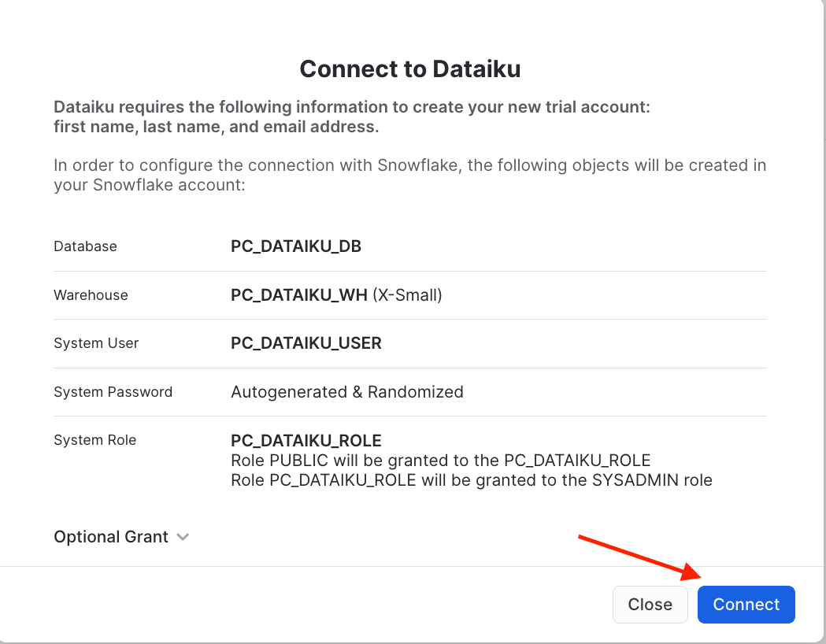The width and height of the screenshot is (826, 644).
Task: Click the System Role row label
Action: tap(94, 440)
